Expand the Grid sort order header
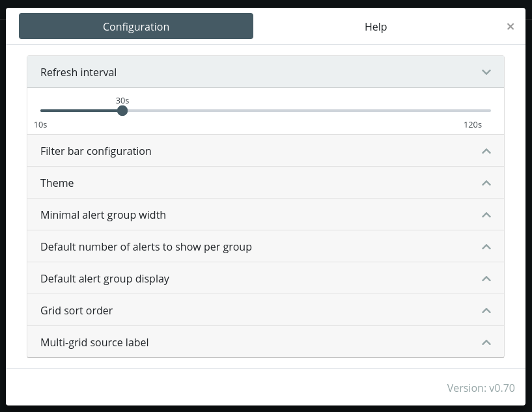Screen dimensions: 532x412 (266, 310)
